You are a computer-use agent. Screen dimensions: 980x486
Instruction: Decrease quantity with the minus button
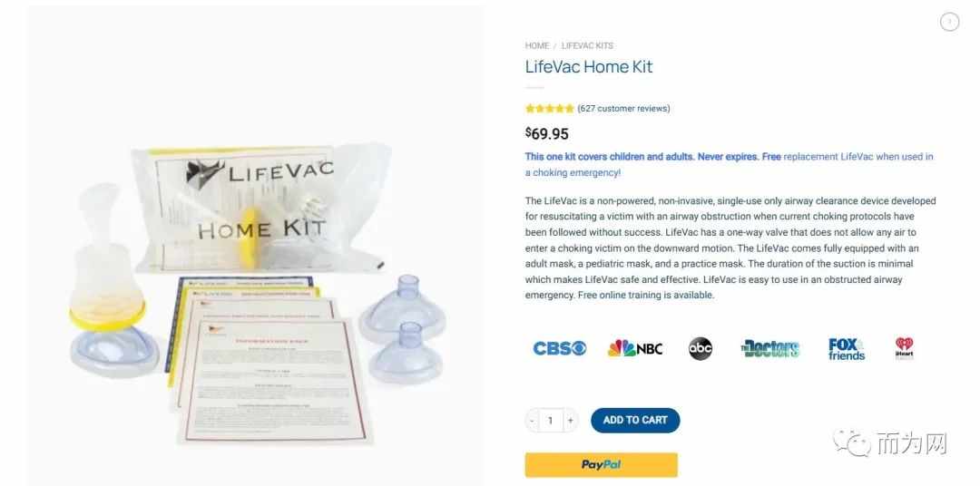(532, 421)
